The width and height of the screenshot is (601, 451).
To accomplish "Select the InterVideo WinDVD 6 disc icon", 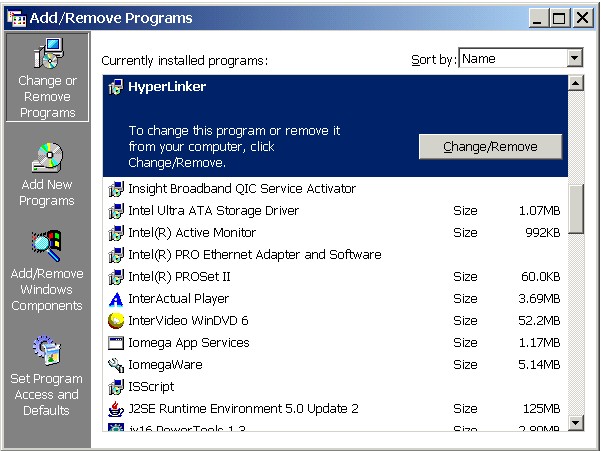I will click(x=116, y=321).
